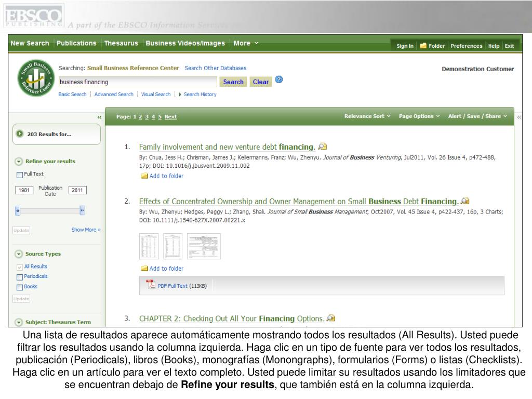This screenshot has height=399, width=532.
Task: Open New Search in the navigation bar
Action: tap(30, 43)
